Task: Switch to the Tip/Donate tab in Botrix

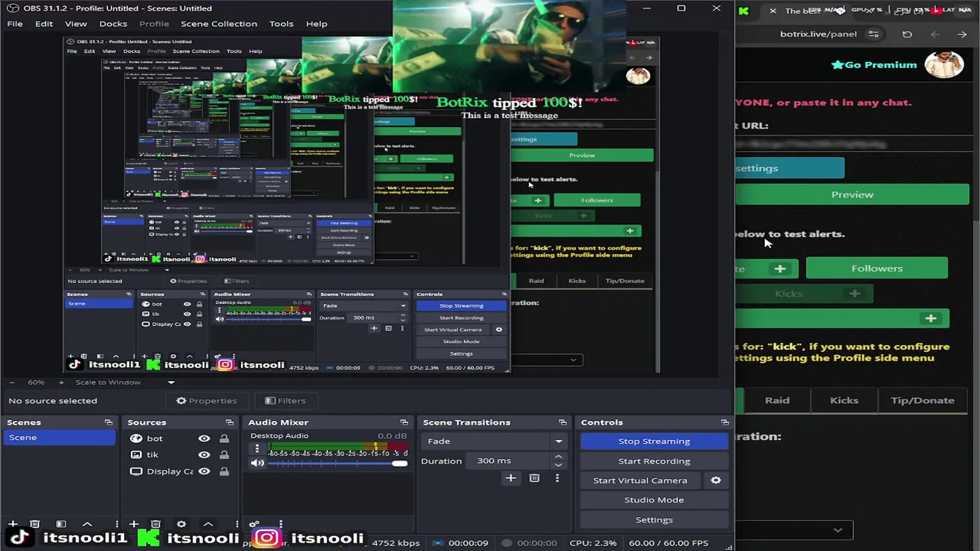Action: 923,400
